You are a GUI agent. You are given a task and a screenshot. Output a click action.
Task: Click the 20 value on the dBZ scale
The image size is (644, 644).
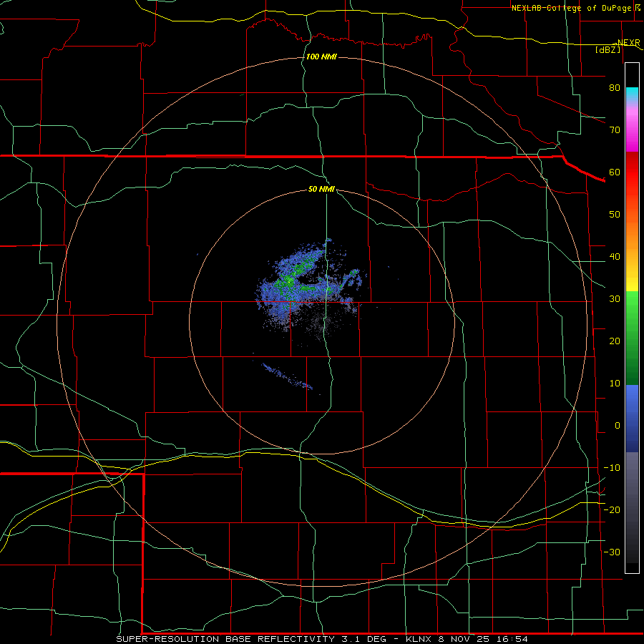click(x=615, y=341)
